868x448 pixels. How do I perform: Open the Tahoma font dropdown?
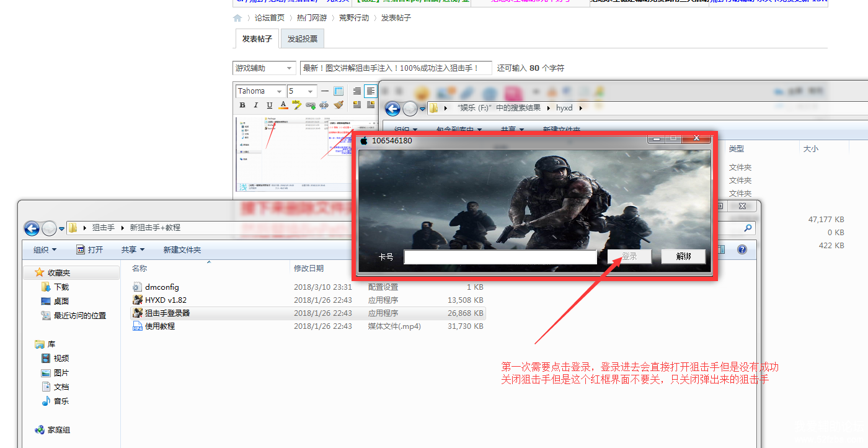pos(260,91)
